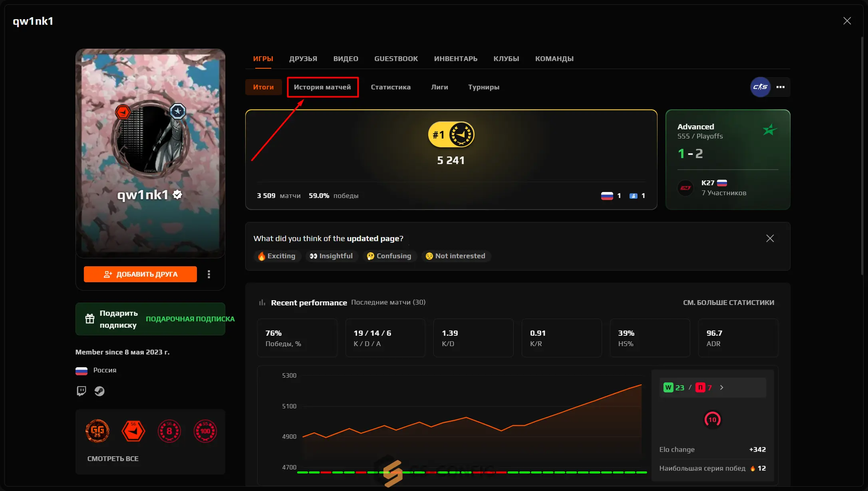This screenshot has width=868, height=491.
Task: Click the 100 achievement badge icon
Action: pos(205,431)
